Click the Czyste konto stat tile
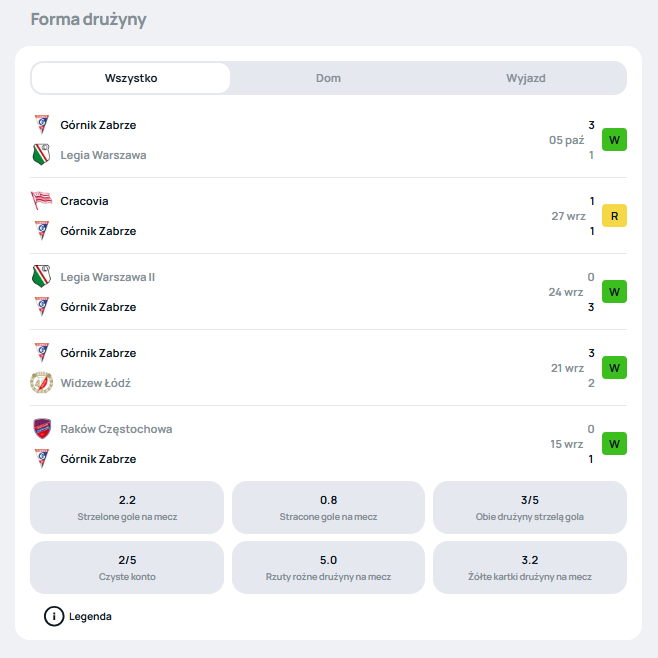The image size is (658, 658). tap(127, 567)
